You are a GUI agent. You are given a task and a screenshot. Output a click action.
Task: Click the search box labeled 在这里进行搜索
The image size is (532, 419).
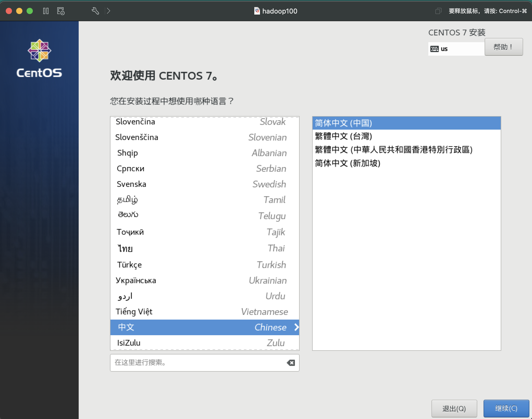point(205,363)
